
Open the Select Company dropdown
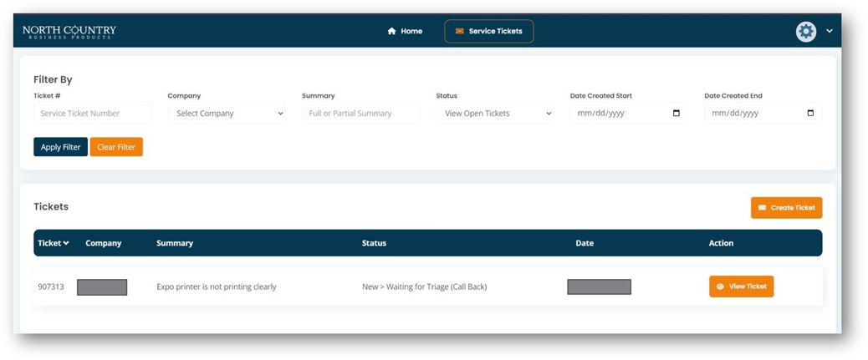tap(227, 114)
